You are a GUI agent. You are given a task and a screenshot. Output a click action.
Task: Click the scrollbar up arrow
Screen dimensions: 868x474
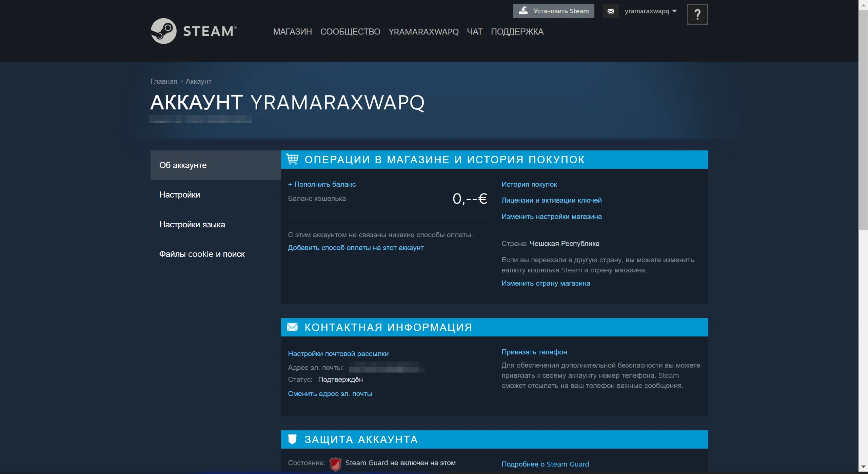[x=863, y=5]
